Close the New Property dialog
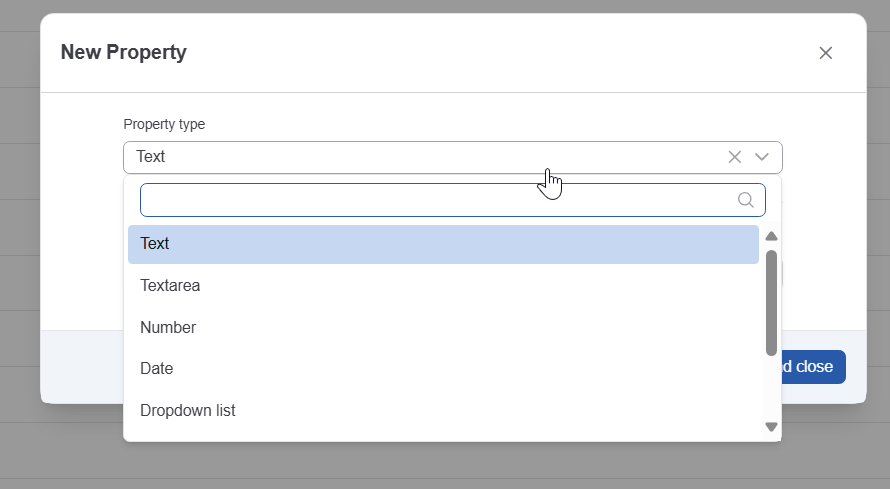Screen dimensions: 890x489 tap(826, 53)
